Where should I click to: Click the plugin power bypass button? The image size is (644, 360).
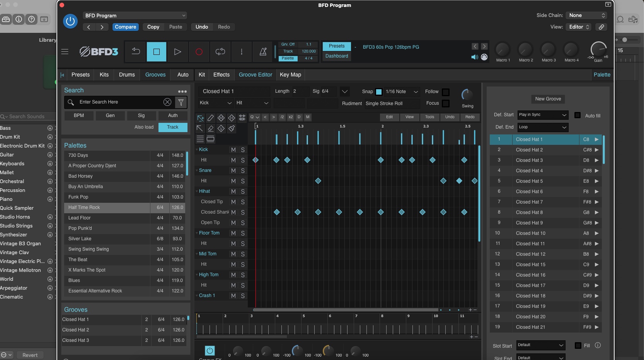click(x=70, y=21)
